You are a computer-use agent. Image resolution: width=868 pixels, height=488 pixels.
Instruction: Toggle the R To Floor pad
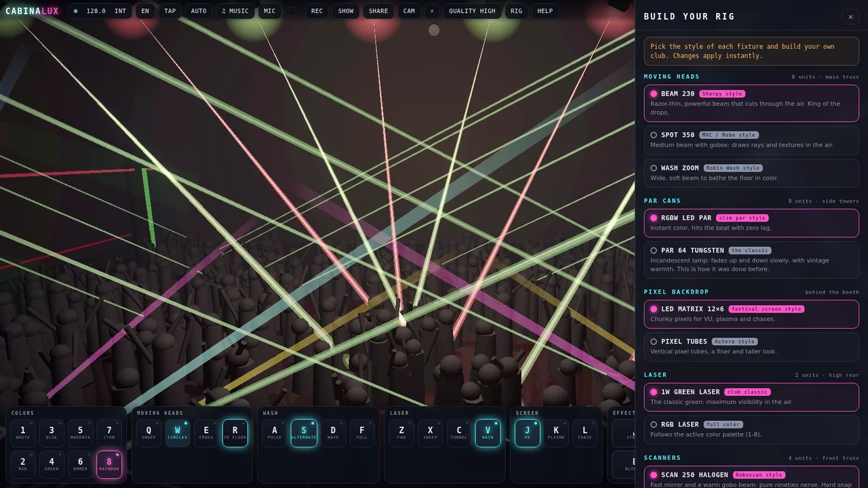235,433
